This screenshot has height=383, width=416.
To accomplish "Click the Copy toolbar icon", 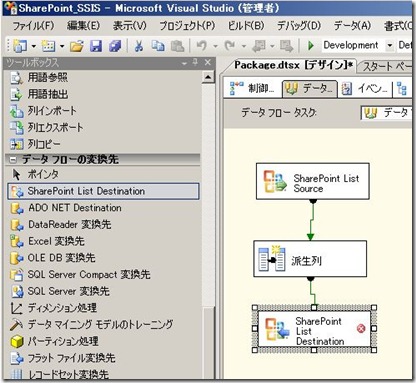I will pyautogui.click(x=158, y=46).
